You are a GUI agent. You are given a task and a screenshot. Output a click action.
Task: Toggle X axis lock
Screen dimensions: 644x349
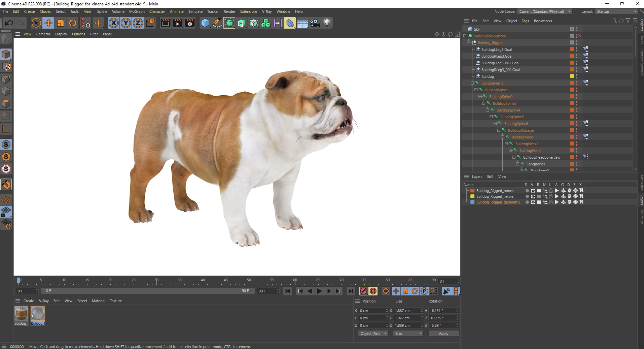(114, 23)
